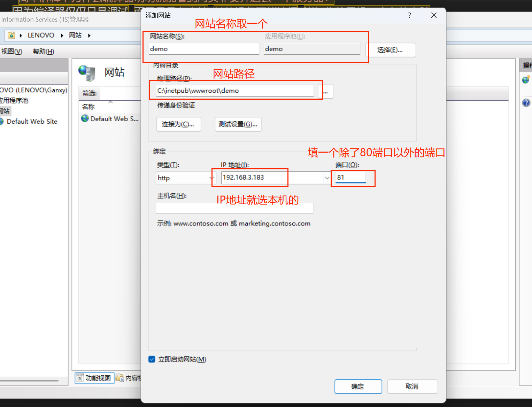Click the 连接为(C)... button
This screenshot has width=532, height=407.
[179, 124]
